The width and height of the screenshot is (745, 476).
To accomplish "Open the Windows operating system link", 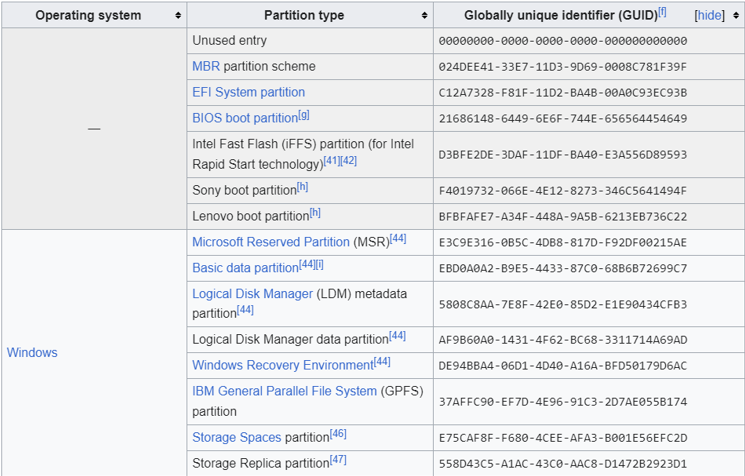I will coord(32,352).
